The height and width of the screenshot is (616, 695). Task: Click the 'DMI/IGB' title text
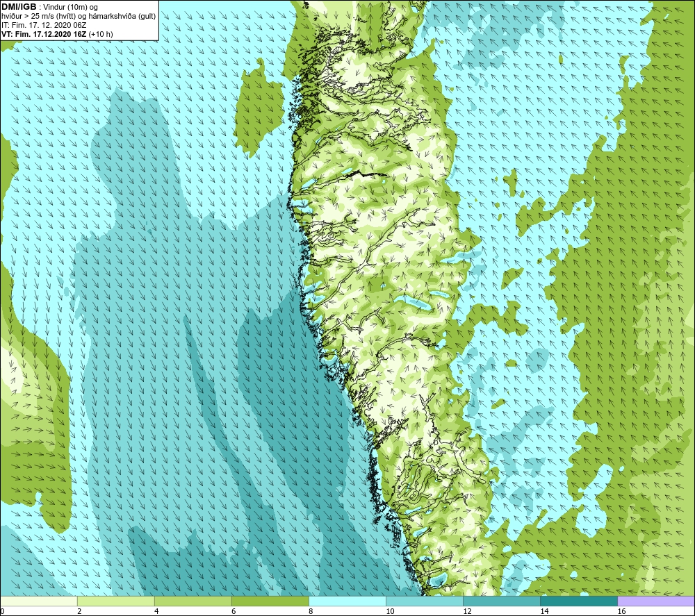pyautogui.click(x=19, y=7)
